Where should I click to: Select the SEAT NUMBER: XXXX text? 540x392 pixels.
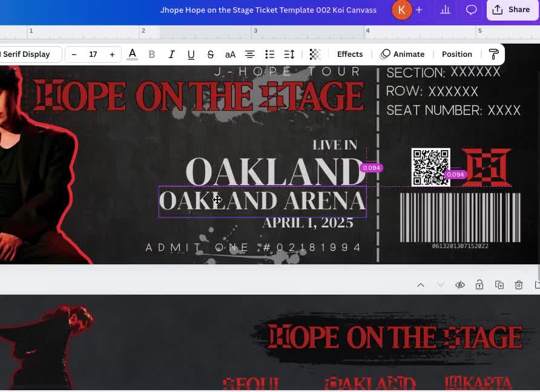tap(453, 111)
